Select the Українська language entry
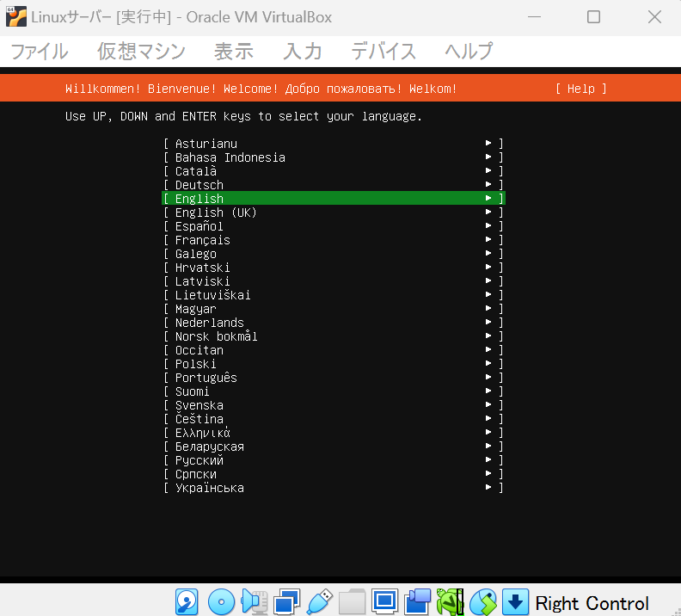The height and width of the screenshot is (616, 681). (x=333, y=488)
